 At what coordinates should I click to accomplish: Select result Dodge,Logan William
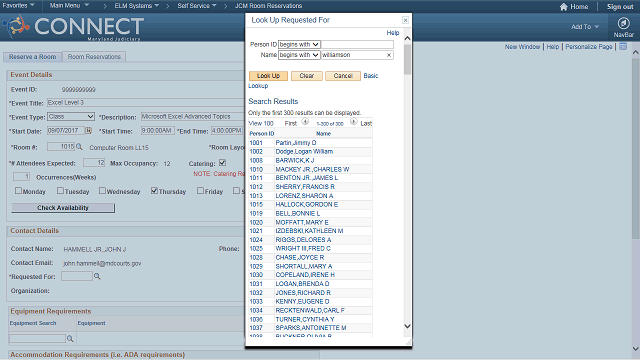[x=304, y=151]
